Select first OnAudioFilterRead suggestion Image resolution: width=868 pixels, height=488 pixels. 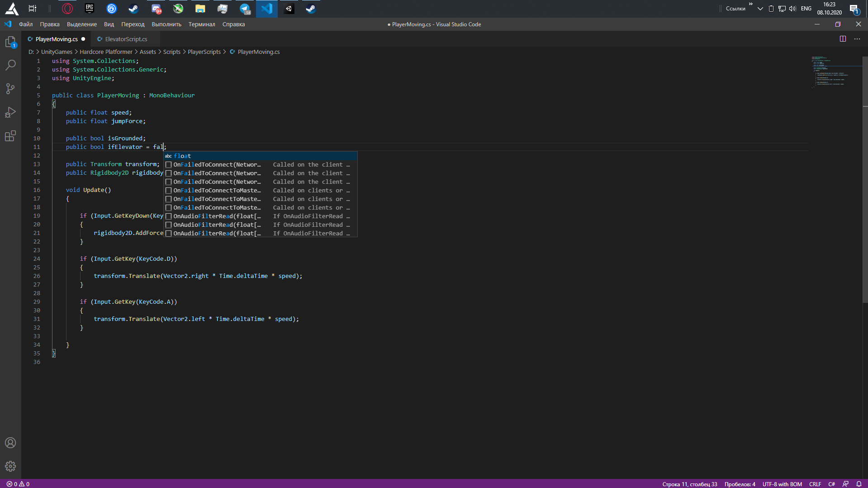(x=261, y=216)
